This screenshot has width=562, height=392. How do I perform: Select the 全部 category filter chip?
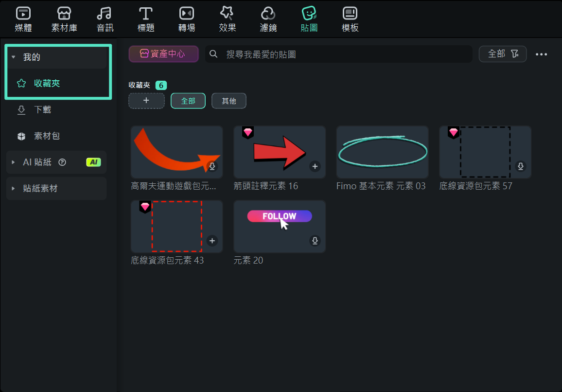[x=188, y=101]
